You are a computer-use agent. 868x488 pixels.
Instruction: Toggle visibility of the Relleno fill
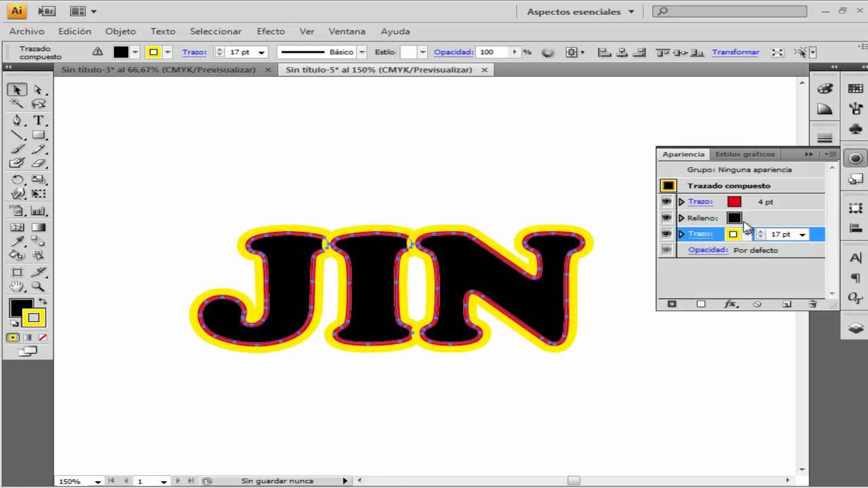(667, 218)
